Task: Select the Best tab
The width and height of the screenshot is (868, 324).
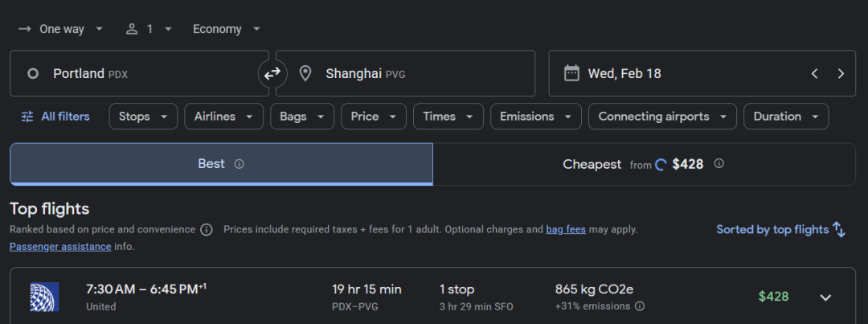Action: click(221, 164)
